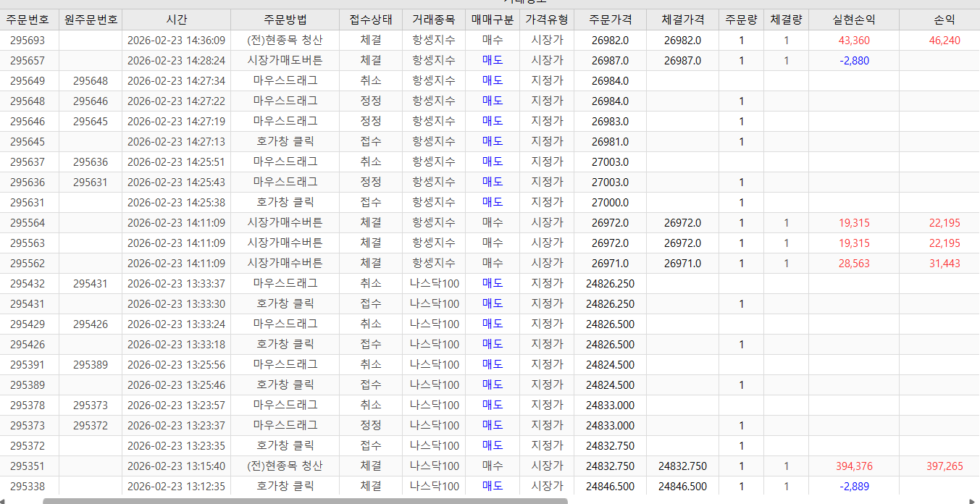Sort the table by 시간 header
The image size is (980, 504).
click(176, 20)
